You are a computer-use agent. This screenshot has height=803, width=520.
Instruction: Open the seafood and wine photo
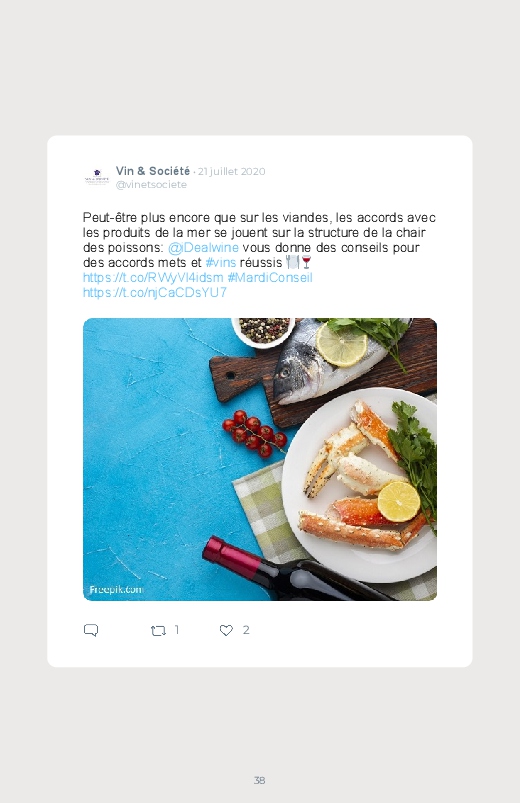tap(260, 459)
